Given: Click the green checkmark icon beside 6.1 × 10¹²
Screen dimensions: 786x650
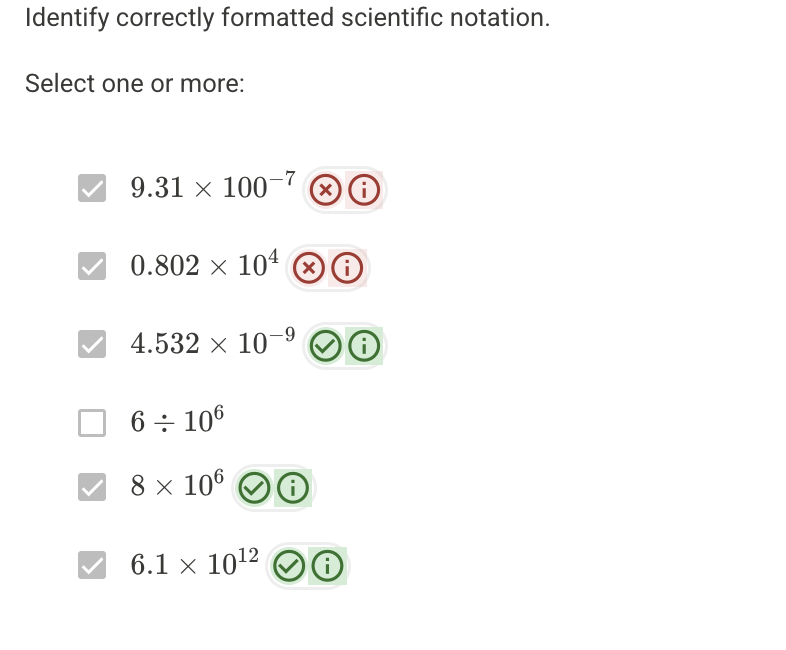Looking at the screenshot, I should 288,567.
